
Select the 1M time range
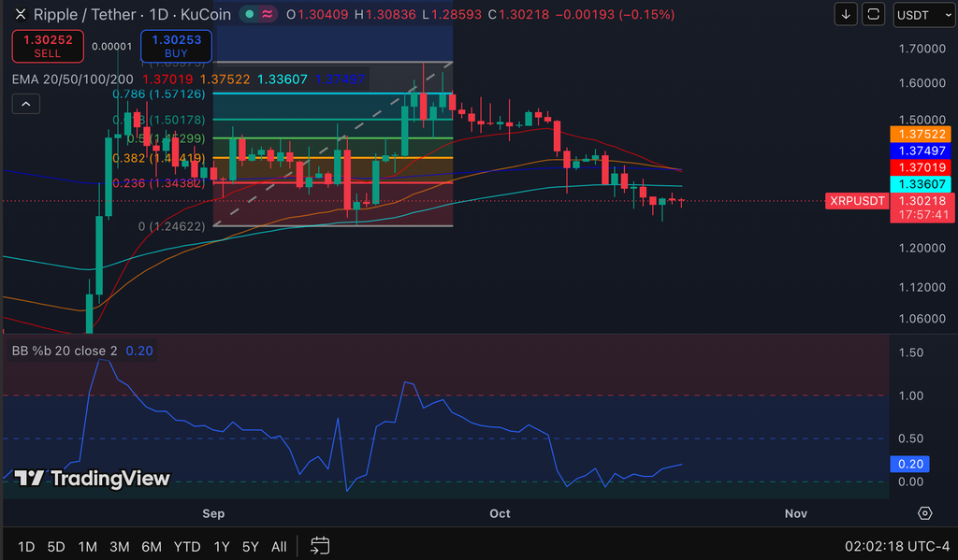coord(87,547)
